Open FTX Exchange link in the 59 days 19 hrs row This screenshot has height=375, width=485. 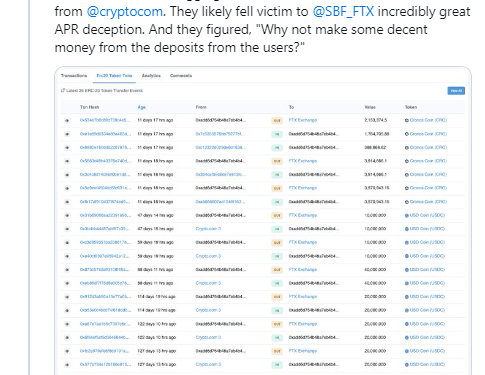(303, 242)
